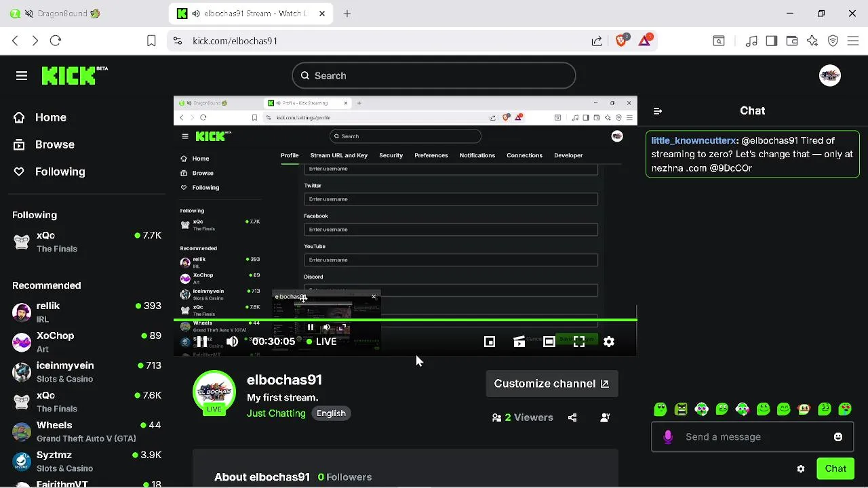
Task: Click the green Chat send button
Action: 835,468
